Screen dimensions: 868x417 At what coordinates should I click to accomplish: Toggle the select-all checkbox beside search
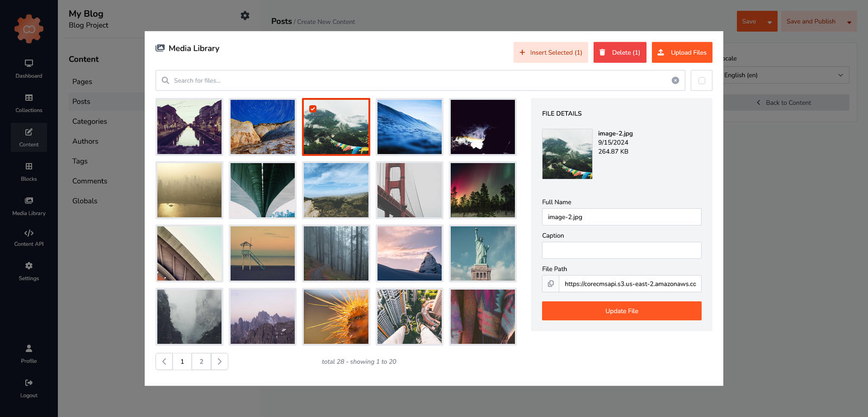click(701, 80)
